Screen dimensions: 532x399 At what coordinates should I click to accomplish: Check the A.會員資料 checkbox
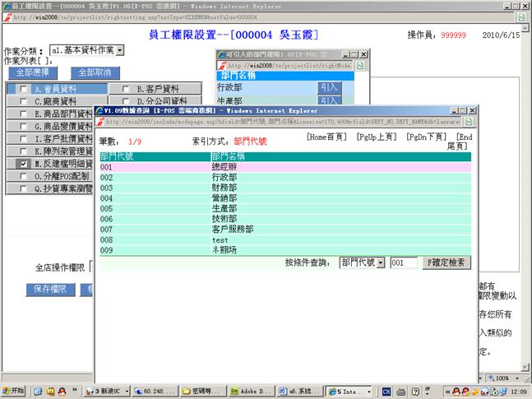[24, 89]
